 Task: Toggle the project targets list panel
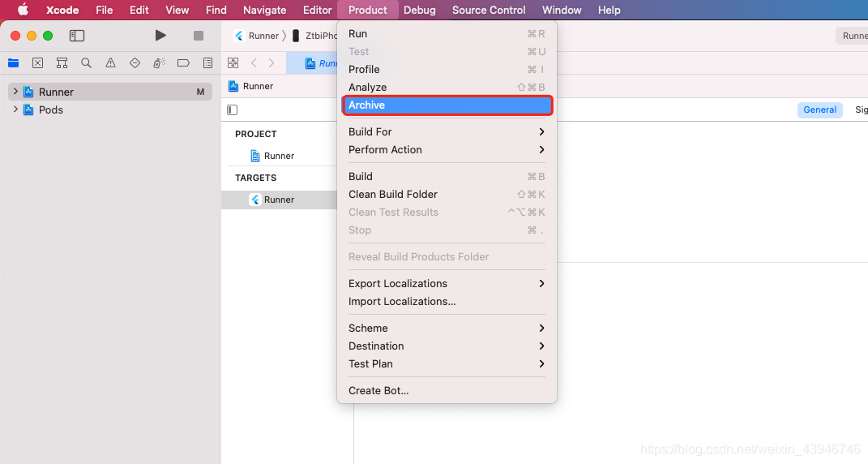233,110
